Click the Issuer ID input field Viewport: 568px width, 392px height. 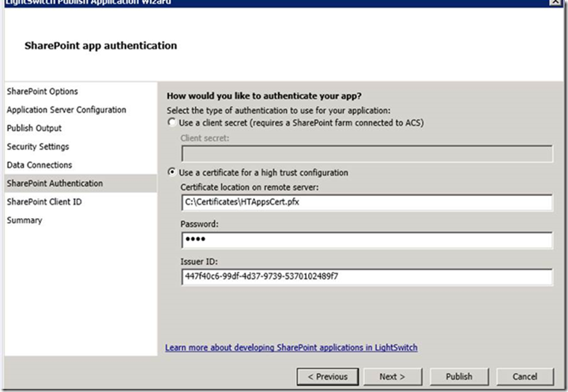tap(367, 277)
